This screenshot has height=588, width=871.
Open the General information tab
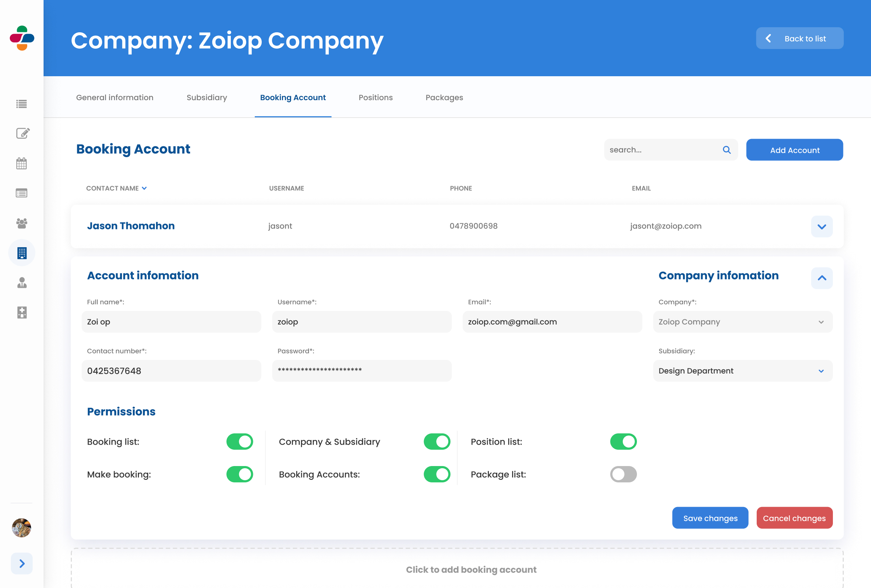coord(115,97)
